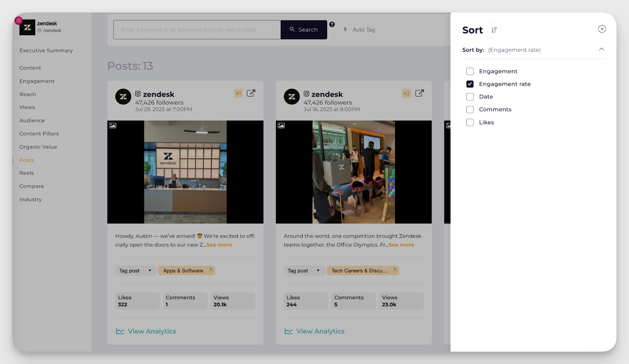Click Views 20.1k stat box

pyautogui.click(x=233, y=301)
